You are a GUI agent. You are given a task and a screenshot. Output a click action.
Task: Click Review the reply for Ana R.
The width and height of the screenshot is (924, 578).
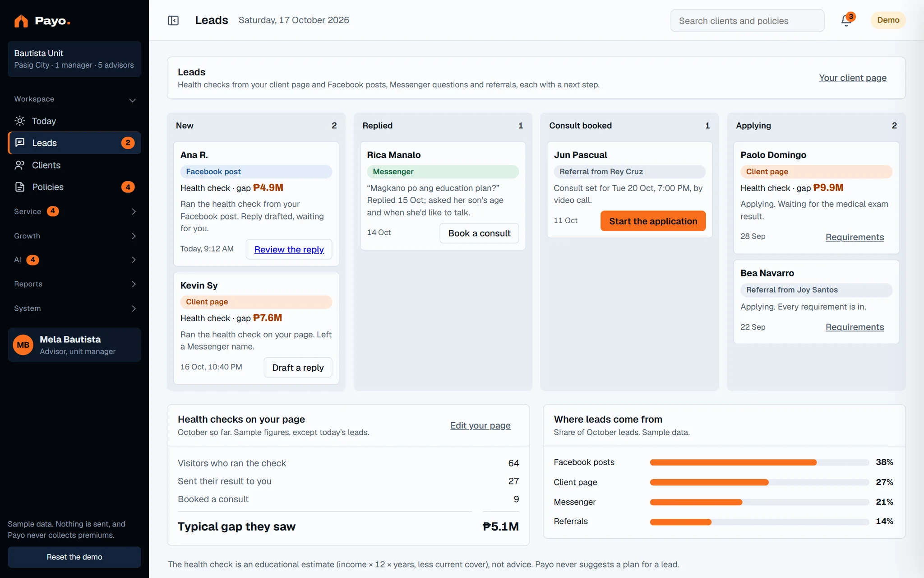point(289,249)
